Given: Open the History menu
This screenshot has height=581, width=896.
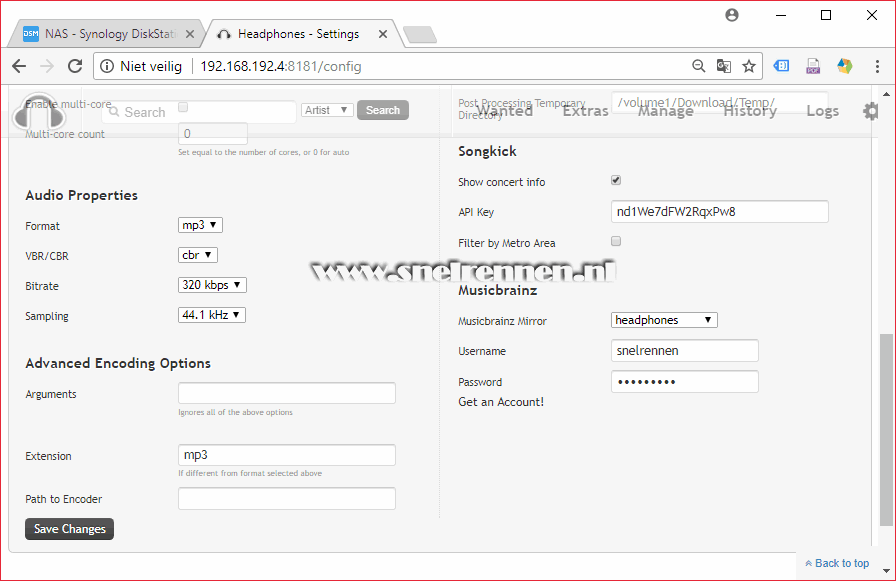Looking at the screenshot, I should [750, 111].
